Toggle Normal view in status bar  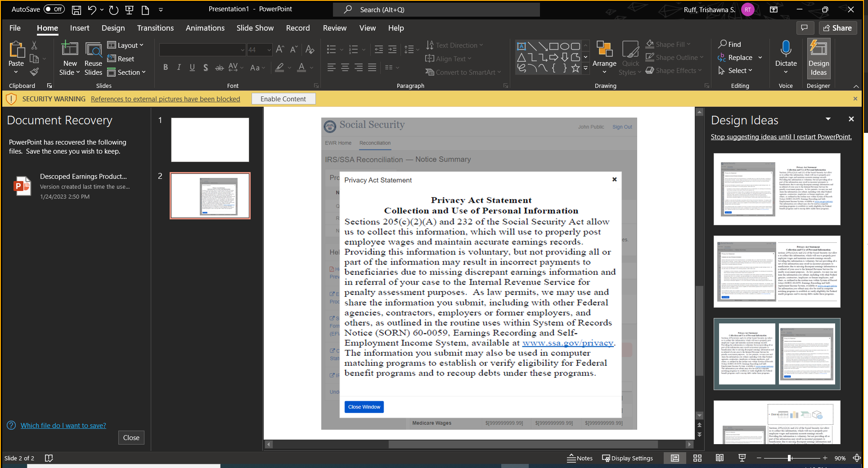coord(675,458)
